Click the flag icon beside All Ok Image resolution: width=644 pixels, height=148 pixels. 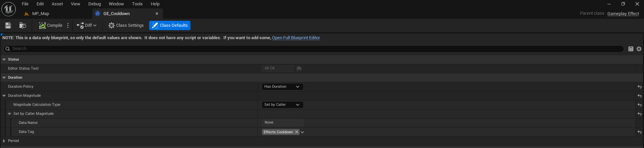[299, 69]
